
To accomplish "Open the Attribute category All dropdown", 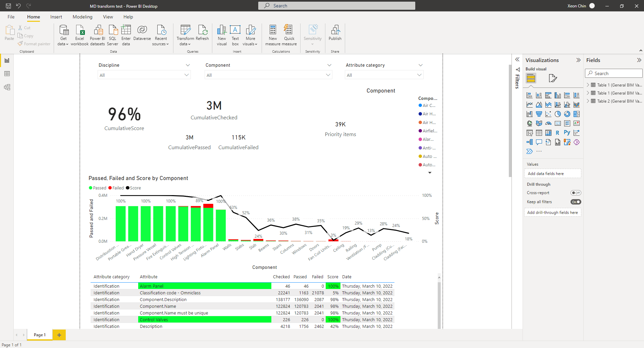I will click(x=384, y=75).
